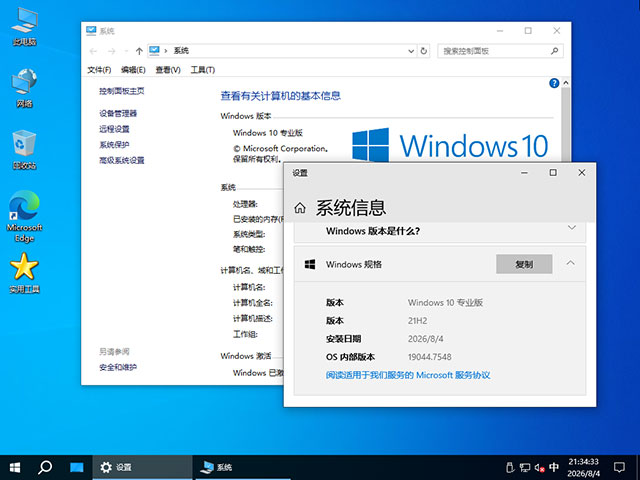Click the breadcrumb arrow before 系统

[166, 51]
